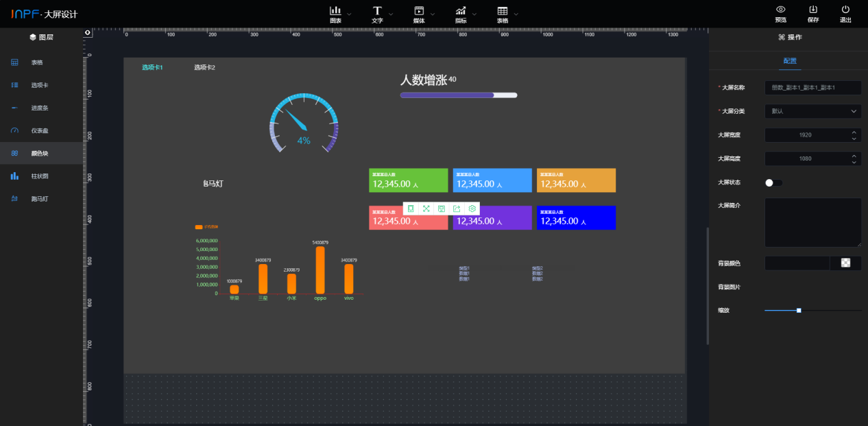The height and width of the screenshot is (426, 868).
Task: Toggle the 大屏状态 switch
Action: tap(773, 182)
